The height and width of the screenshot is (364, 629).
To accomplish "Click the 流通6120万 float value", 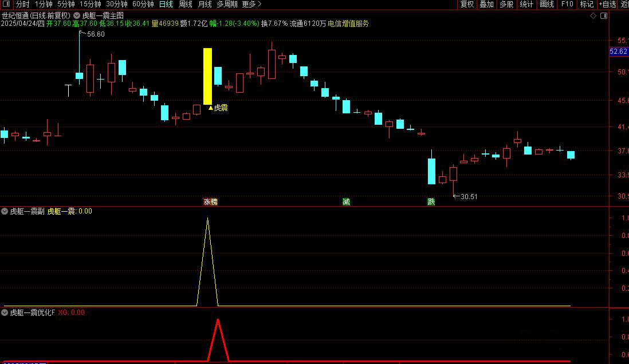I will [x=308, y=23].
